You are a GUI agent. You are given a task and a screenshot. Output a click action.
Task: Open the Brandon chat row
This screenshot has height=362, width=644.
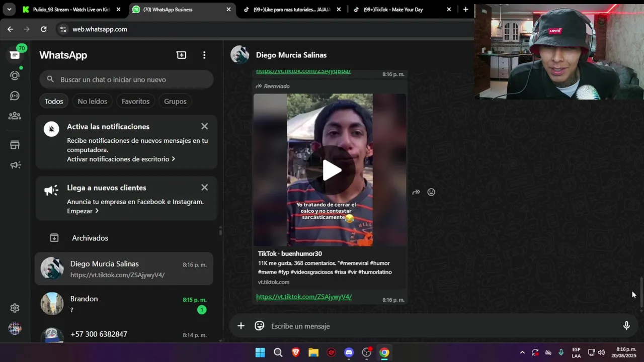click(x=124, y=304)
